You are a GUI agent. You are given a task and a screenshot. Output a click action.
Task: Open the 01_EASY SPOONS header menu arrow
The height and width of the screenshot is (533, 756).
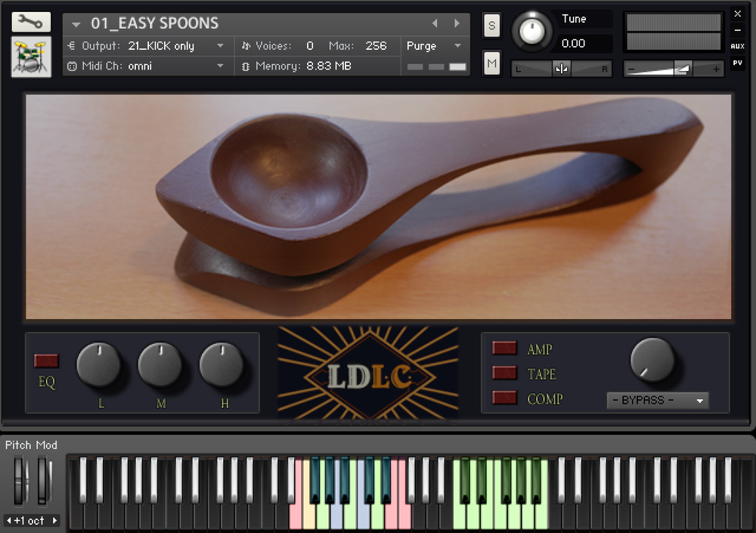coord(74,23)
